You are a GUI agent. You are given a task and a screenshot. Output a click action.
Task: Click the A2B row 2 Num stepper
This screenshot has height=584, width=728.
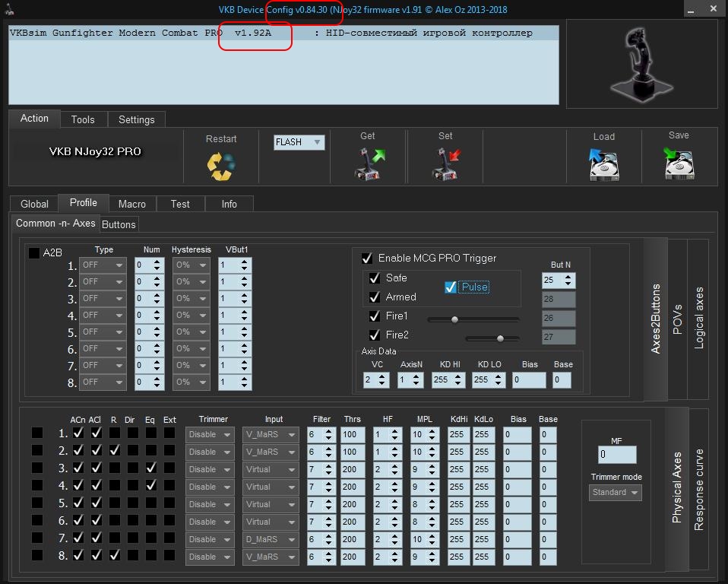[150, 281]
